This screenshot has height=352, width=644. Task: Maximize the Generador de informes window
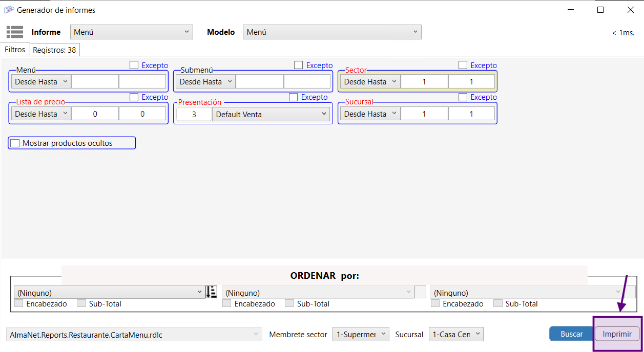pos(600,10)
